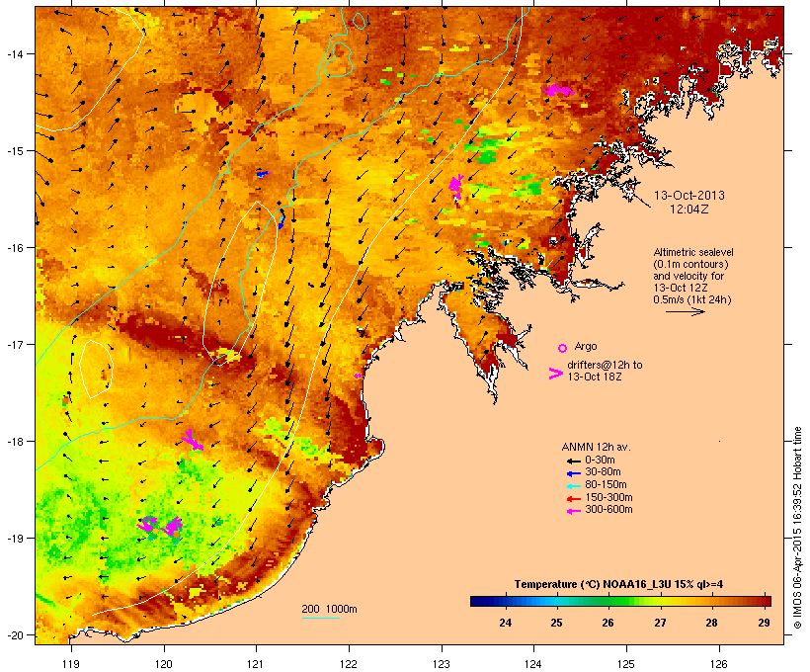
Task: Click the latitude label -20
Action: [x=14, y=635]
